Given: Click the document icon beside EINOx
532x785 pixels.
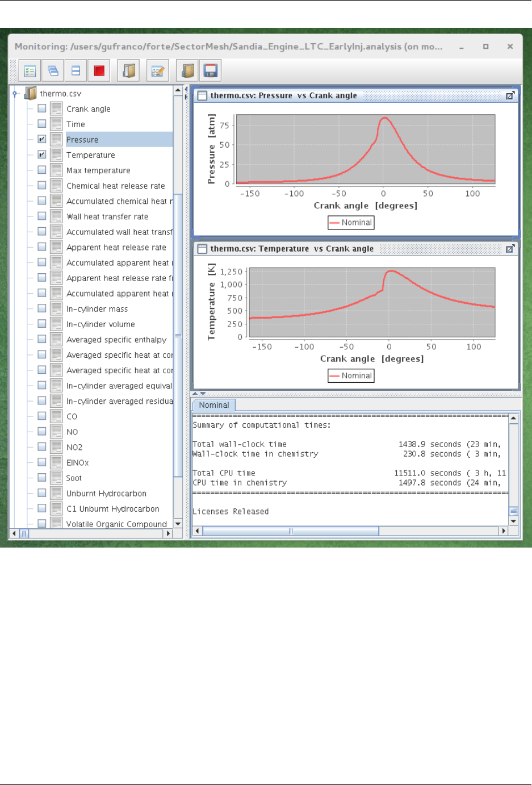Looking at the screenshot, I should 56,462.
